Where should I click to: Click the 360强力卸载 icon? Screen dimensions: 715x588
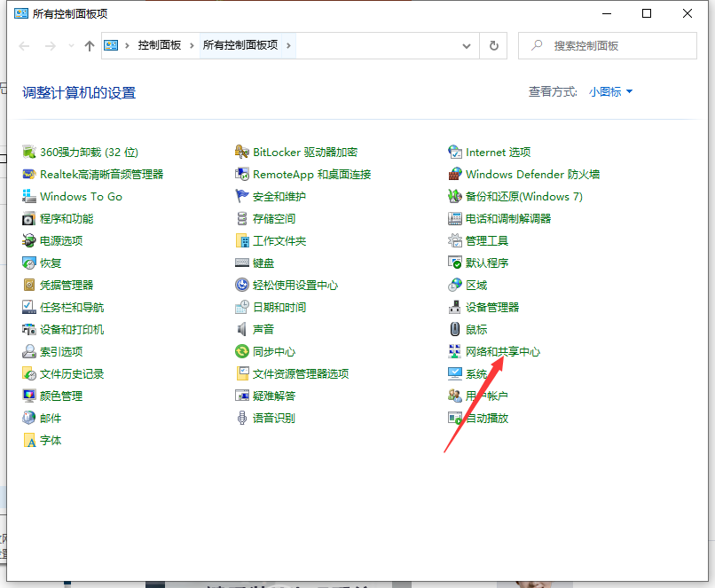pos(29,153)
